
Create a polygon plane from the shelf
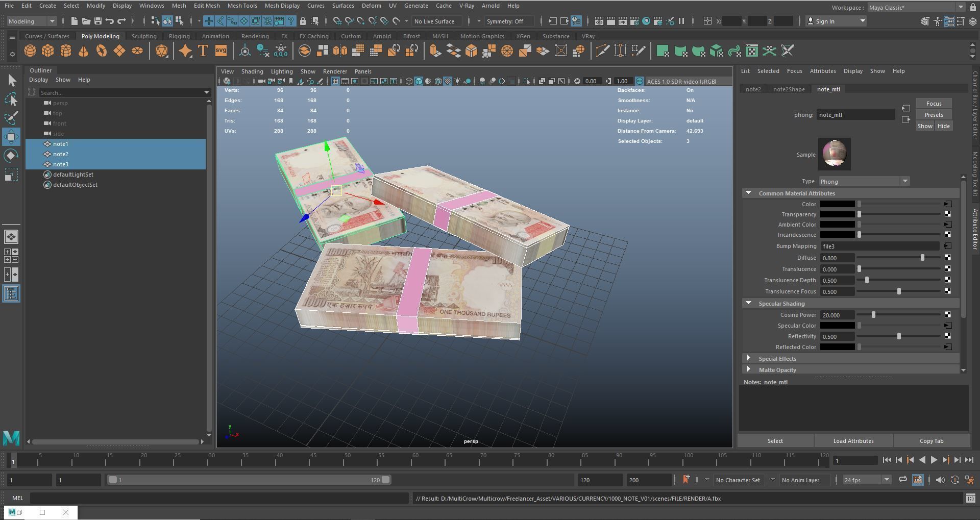pos(119,51)
